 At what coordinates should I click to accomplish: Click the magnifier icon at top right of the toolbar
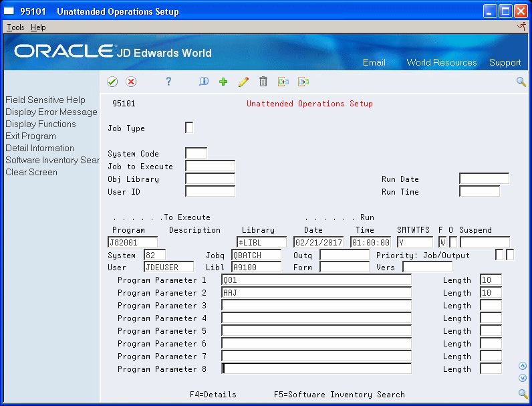click(x=521, y=82)
